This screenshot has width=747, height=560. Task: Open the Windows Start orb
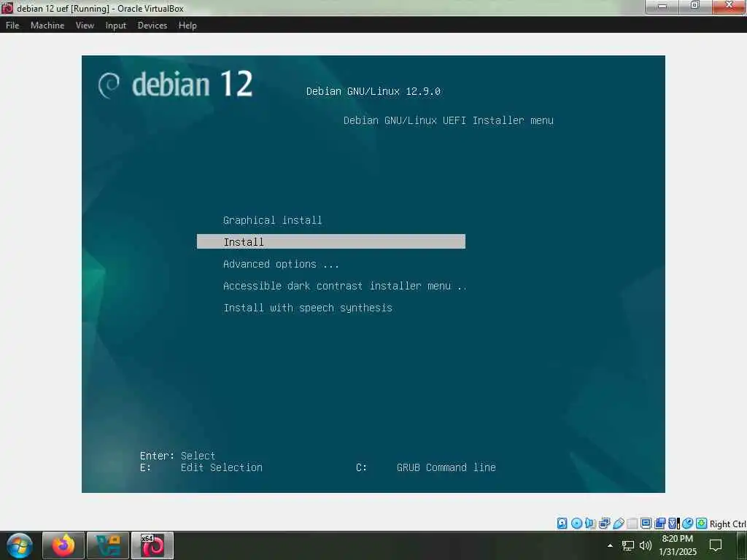pos(20,545)
